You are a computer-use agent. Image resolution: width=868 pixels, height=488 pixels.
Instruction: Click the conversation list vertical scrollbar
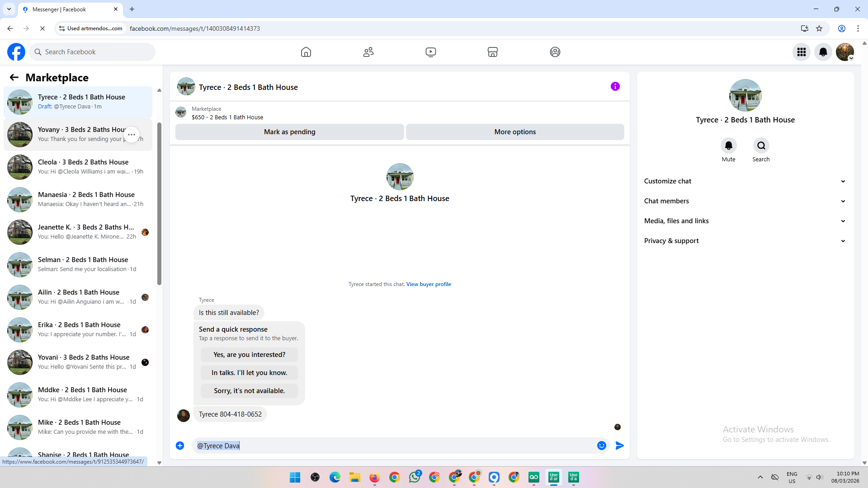(159, 203)
